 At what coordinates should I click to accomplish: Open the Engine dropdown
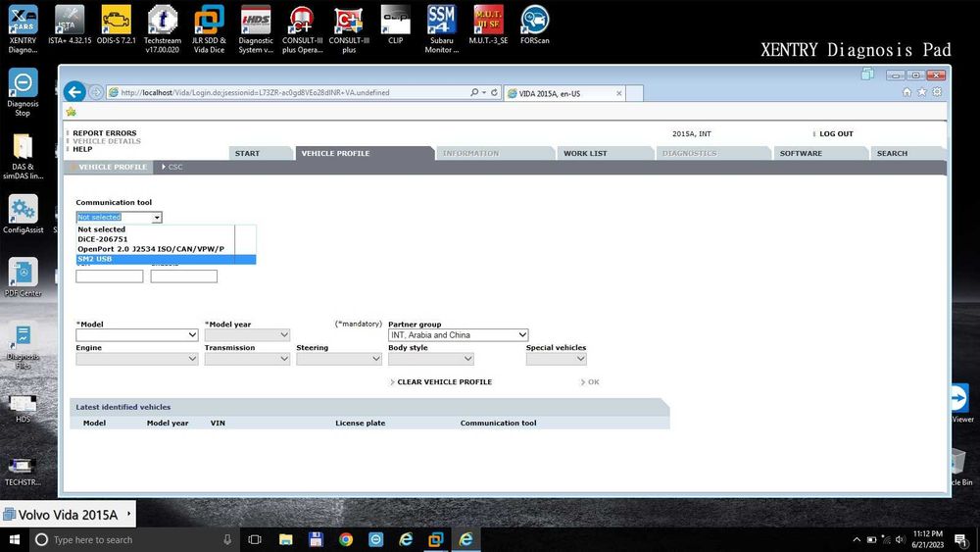point(137,359)
